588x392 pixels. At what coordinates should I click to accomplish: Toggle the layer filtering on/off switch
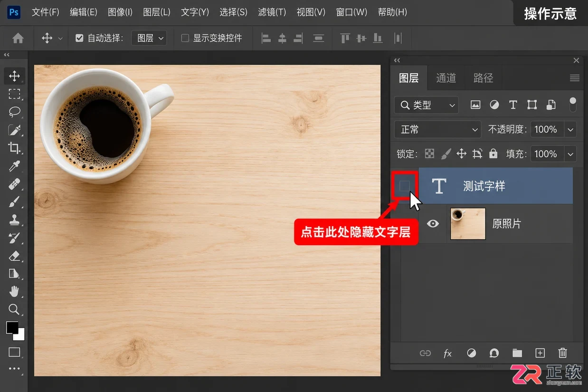(573, 105)
